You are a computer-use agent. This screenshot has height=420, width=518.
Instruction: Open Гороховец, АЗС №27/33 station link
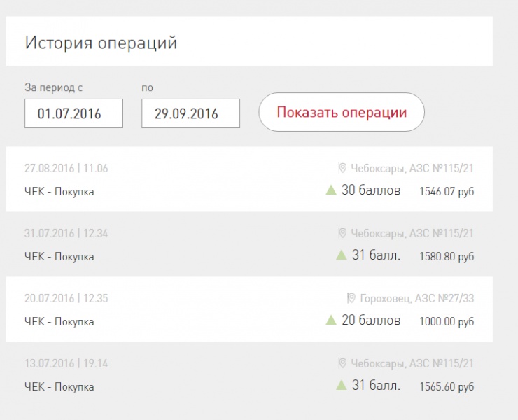click(416, 298)
